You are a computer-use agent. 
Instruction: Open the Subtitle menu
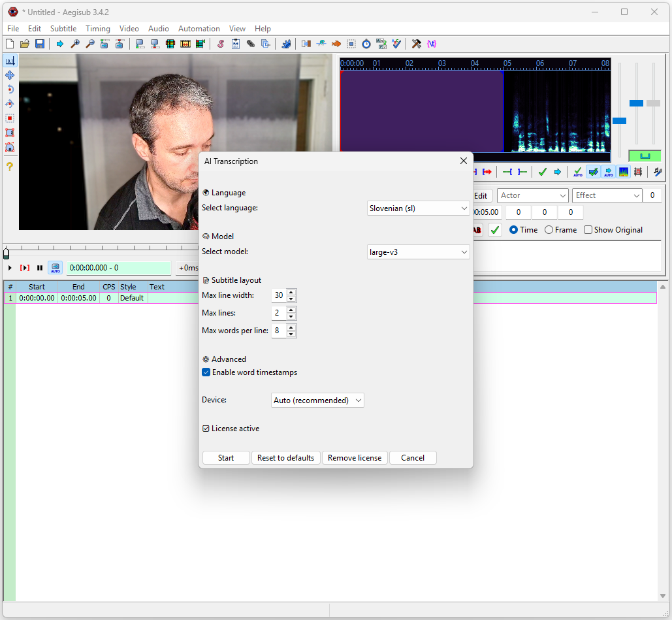tap(63, 29)
